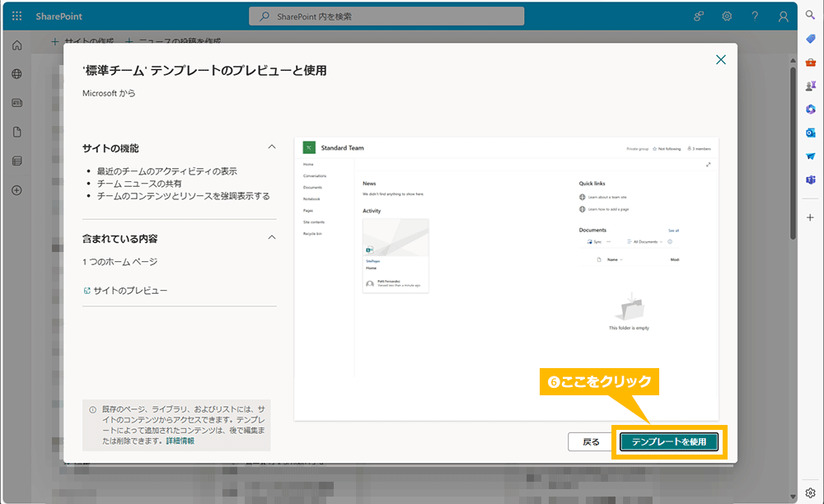The image size is (824, 504).
Task: Collapse the 含まれている内容 section
Action: pyautogui.click(x=272, y=237)
